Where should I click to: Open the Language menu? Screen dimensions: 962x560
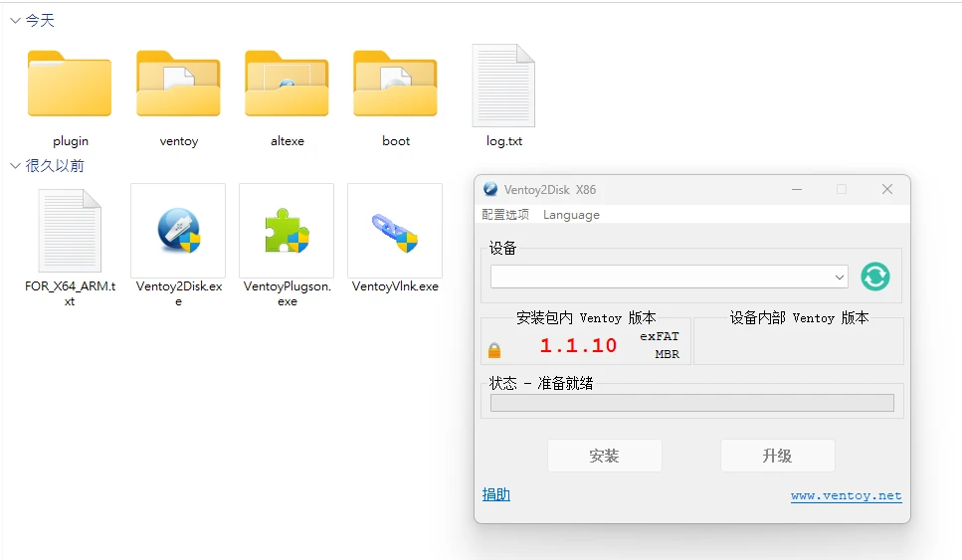pyautogui.click(x=571, y=215)
